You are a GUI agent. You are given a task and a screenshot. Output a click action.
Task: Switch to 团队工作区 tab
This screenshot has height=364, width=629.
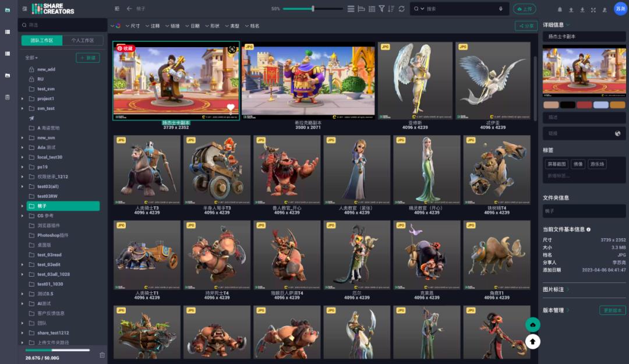click(x=42, y=40)
